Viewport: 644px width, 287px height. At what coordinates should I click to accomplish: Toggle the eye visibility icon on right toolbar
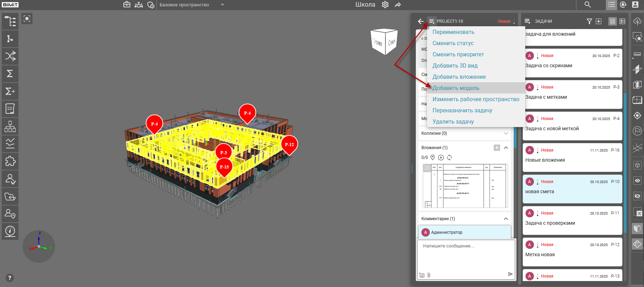click(637, 181)
